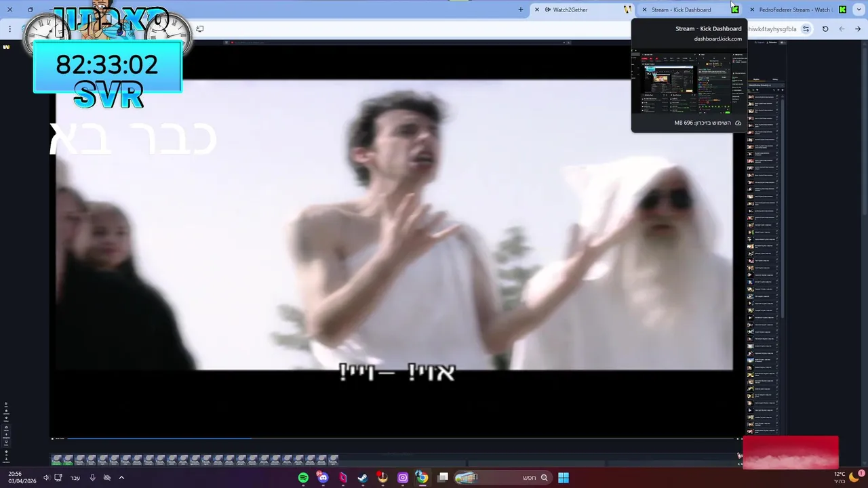Open the volume control in system tray
Image resolution: width=868 pixels, height=488 pixels.
coord(47,478)
